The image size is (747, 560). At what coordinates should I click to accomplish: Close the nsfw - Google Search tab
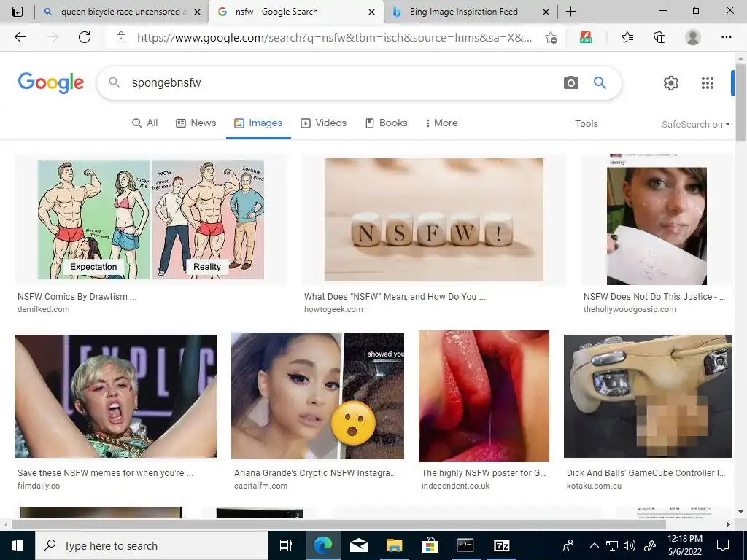[371, 12]
